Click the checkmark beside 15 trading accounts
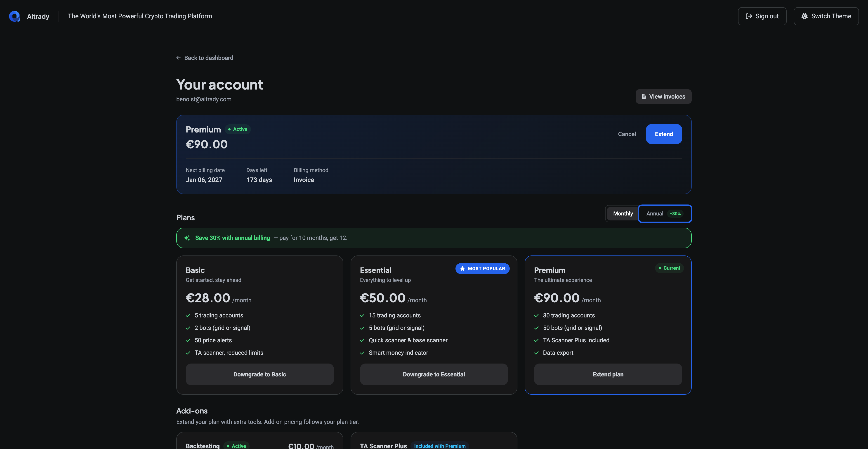 (362, 316)
